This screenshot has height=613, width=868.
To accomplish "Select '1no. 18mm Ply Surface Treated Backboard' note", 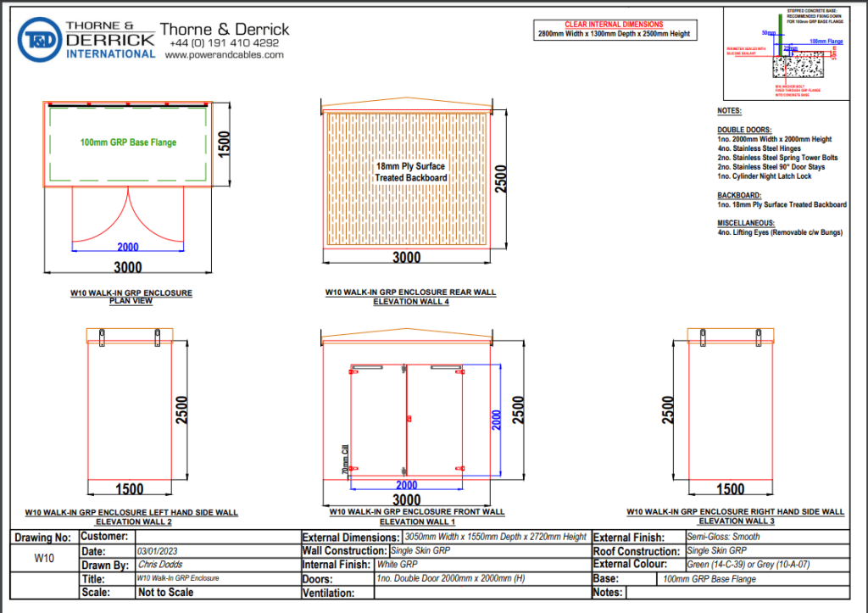I will coord(782,205).
